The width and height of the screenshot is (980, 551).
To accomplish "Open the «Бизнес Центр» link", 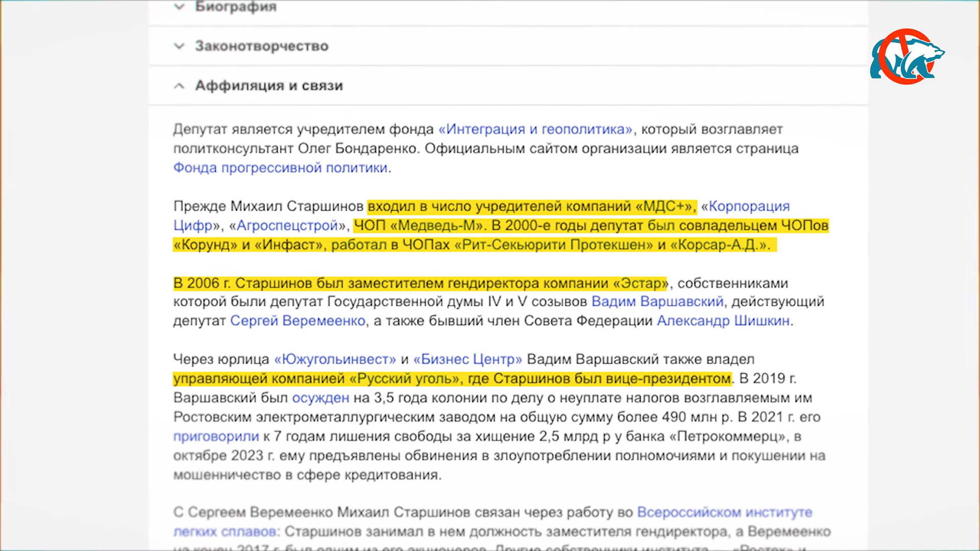I will coord(468,359).
